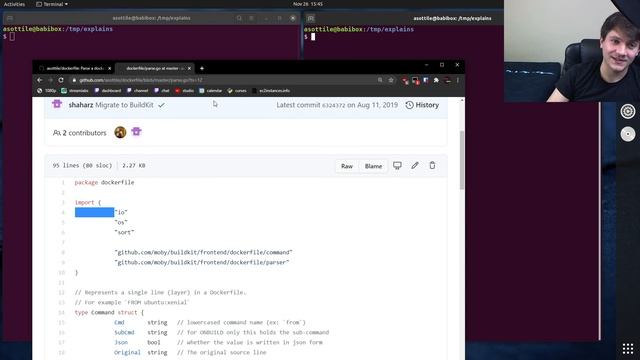
Task: Open a new browser tab
Action: [202, 69]
